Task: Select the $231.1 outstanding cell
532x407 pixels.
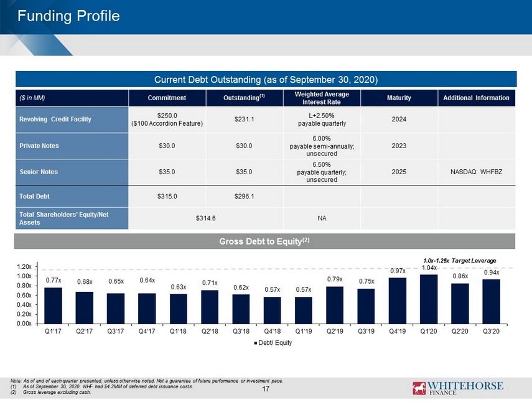Action: (244, 119)
